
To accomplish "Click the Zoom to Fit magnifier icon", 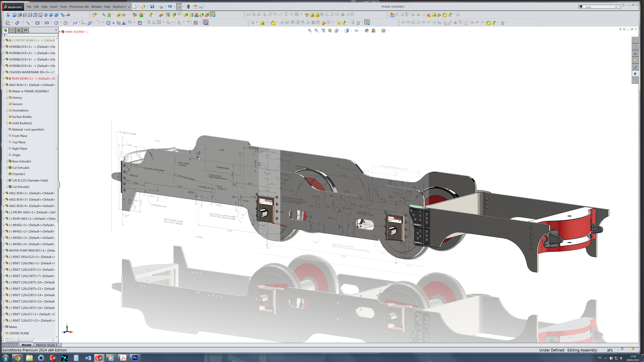I will 310,31.
